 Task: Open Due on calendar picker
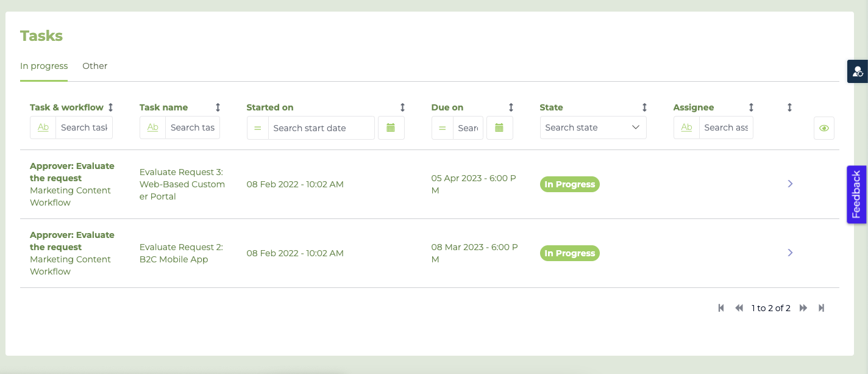(500, 128)
